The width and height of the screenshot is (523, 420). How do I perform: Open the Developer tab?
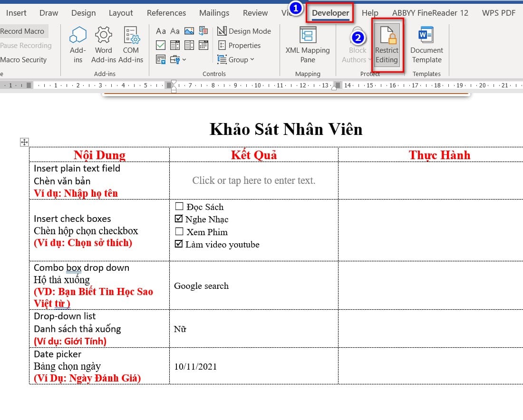330,13
